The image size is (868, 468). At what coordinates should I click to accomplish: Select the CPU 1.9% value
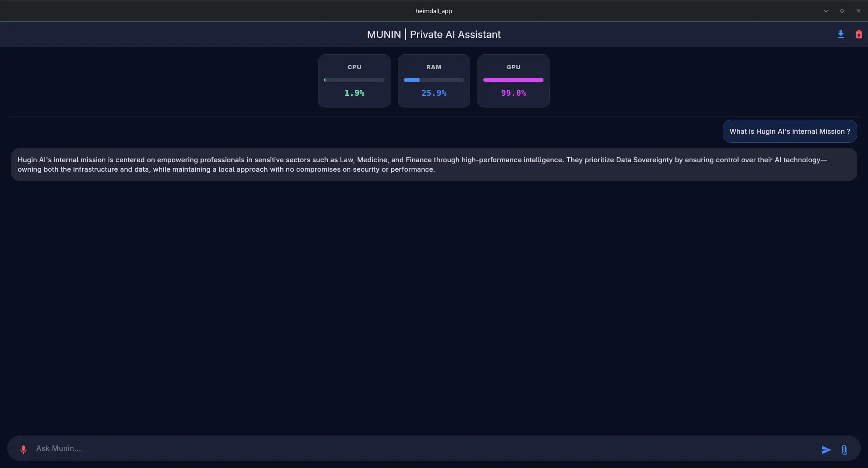point(354,93)
